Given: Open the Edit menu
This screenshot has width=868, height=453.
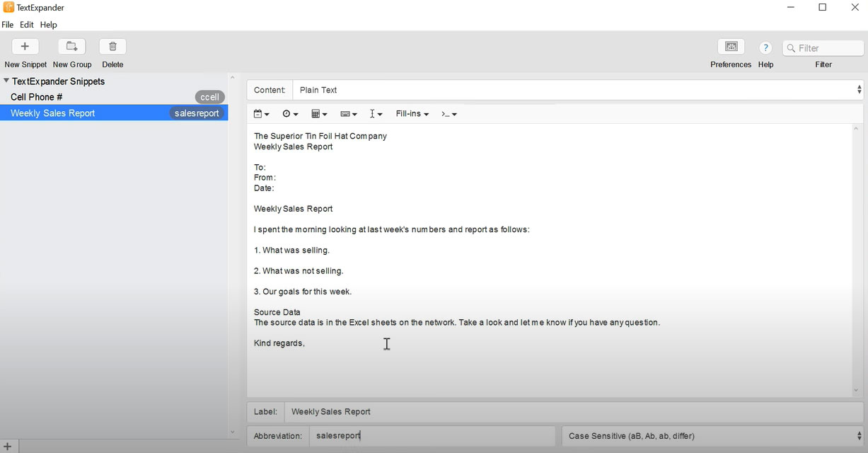Looking at the screenshot, I should click(x=27, y=25).
